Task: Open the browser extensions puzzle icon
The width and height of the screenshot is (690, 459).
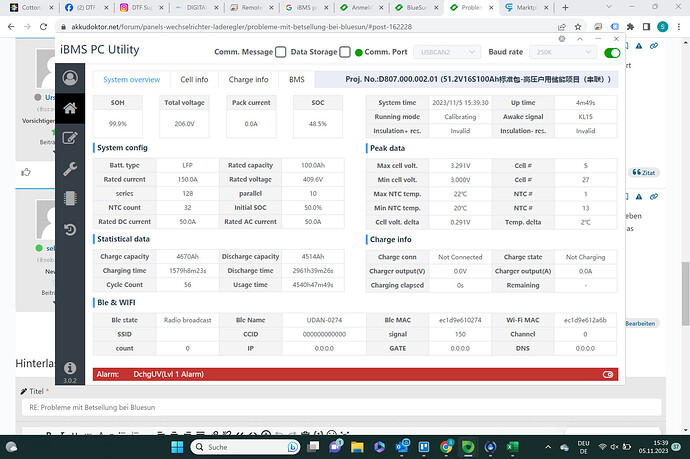Action: coord(630,27)
